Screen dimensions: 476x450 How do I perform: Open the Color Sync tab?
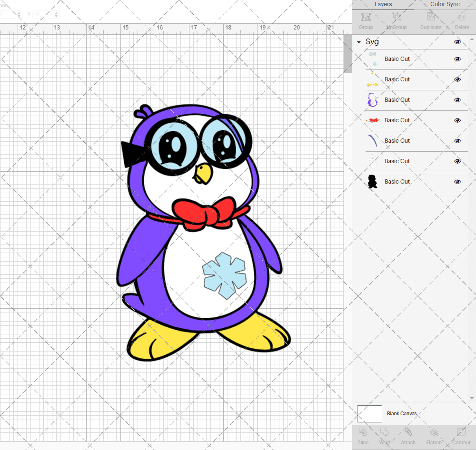[x=445, y=4]
